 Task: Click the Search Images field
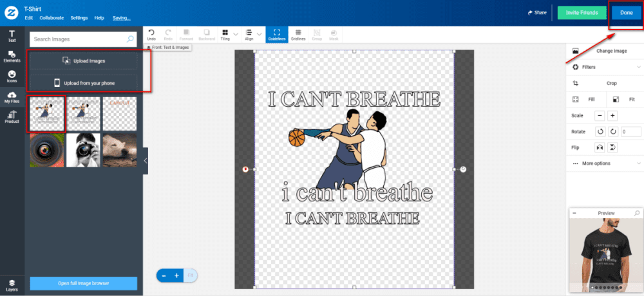(x=77, y=39)
